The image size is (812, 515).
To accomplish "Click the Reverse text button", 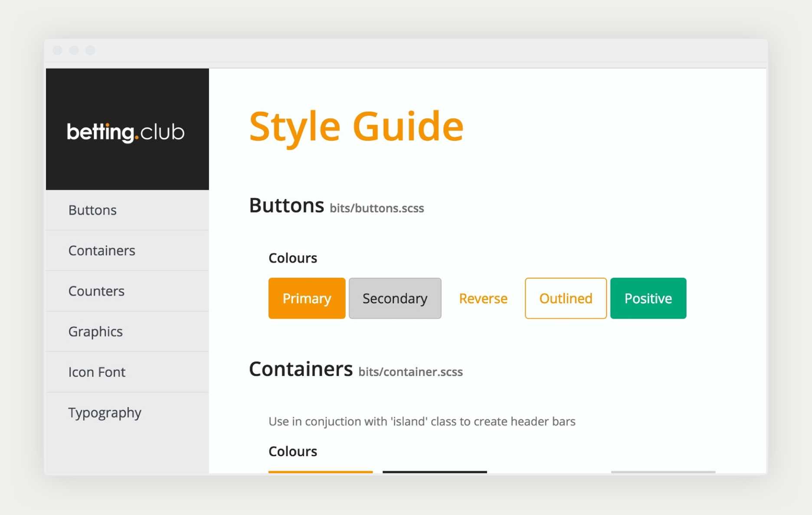I will click(x=483, y=298).
